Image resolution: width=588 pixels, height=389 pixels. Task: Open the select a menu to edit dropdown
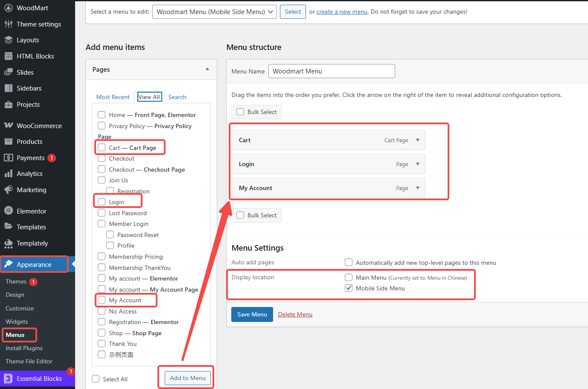pos(215,12)
